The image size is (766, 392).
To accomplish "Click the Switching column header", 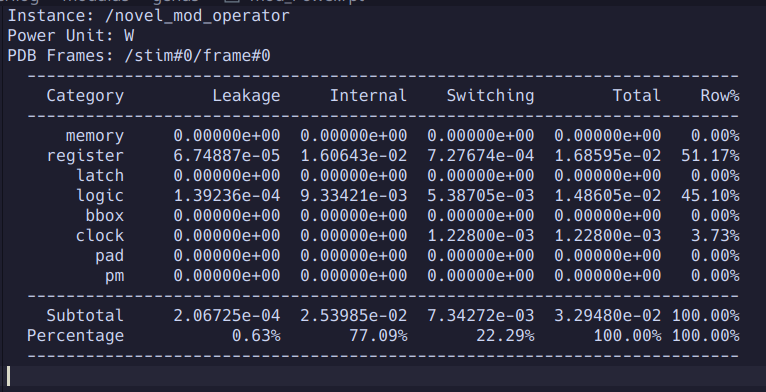I will pyautogui.click(x=490, y=96).
